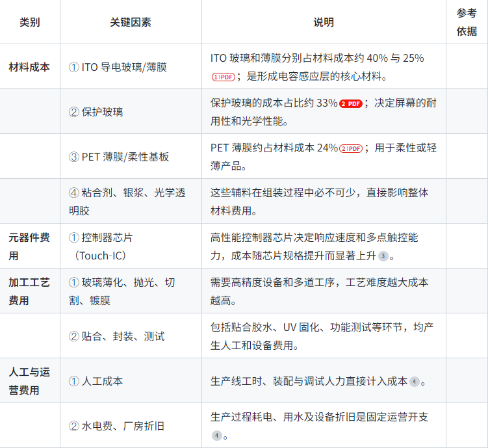Click citation 4 under '固定运营开支'
Image resolution: width=488 pixels, height=448 pixels.
tap(217, 436)
